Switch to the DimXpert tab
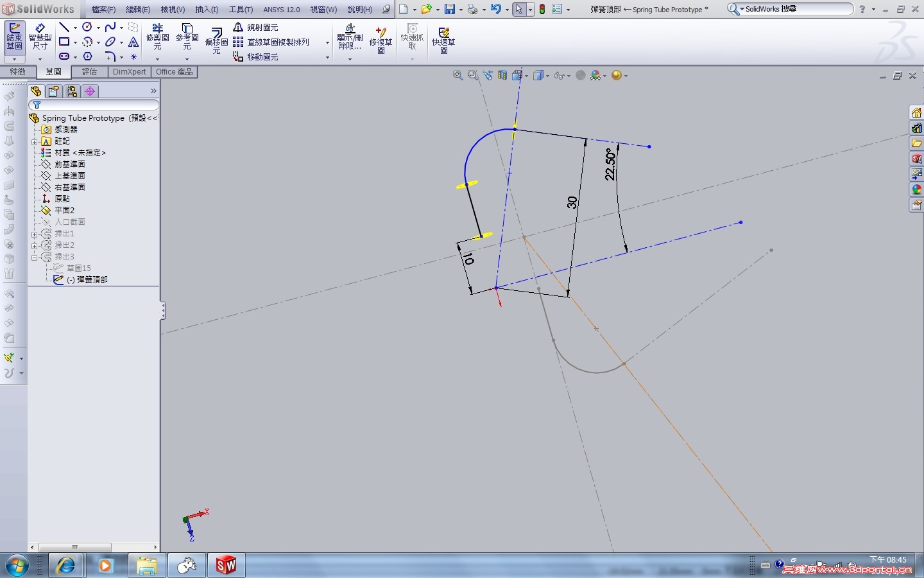The width and height of the screenshot is (924, 578). coord(130,72)
